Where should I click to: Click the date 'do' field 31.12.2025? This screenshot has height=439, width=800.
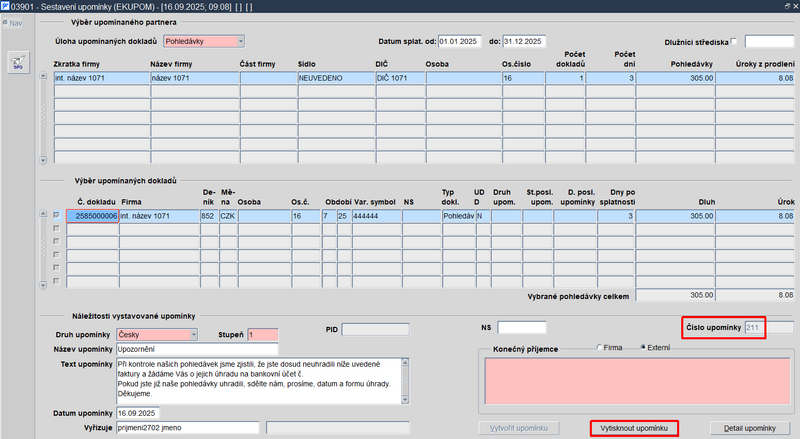point(524,41)
